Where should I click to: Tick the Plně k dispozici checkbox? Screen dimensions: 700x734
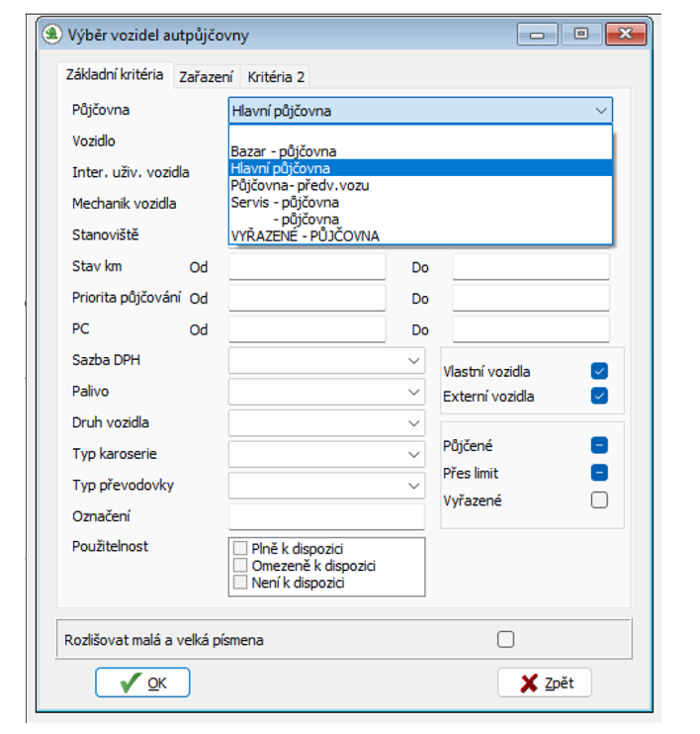tap(239, 549)
